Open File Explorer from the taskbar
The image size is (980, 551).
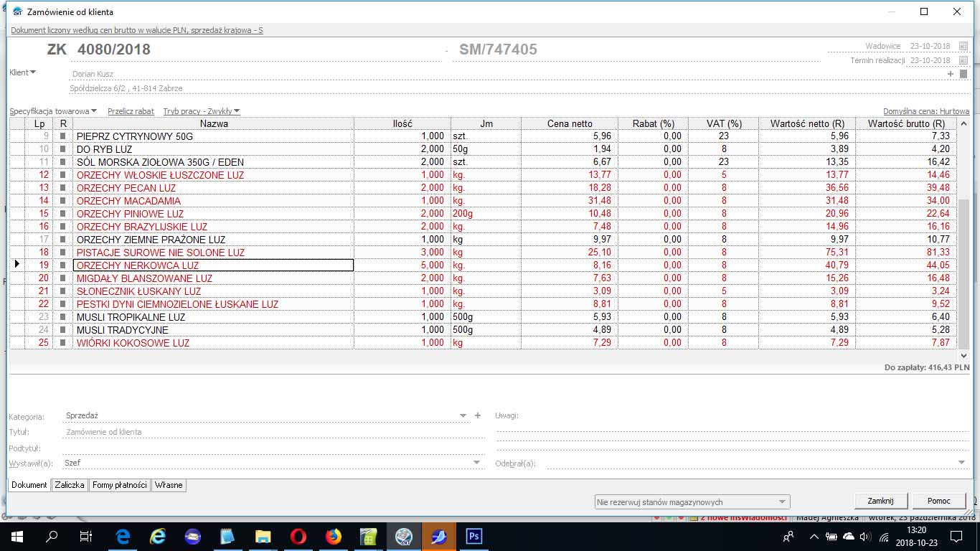[263, 536]
